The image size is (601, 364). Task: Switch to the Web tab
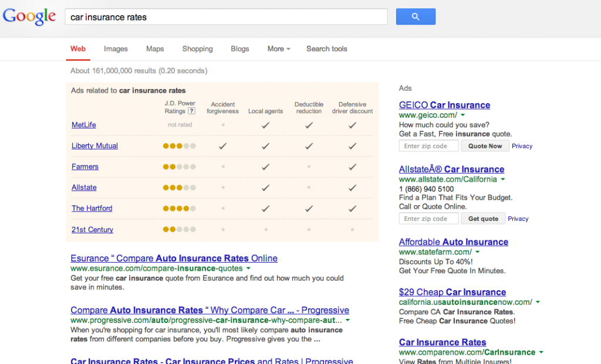click(78, 49)
